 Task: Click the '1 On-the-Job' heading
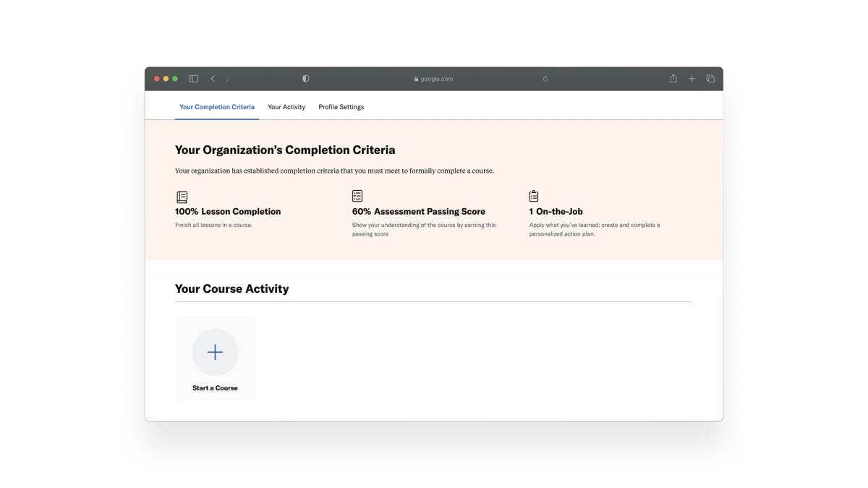point(556,212)
